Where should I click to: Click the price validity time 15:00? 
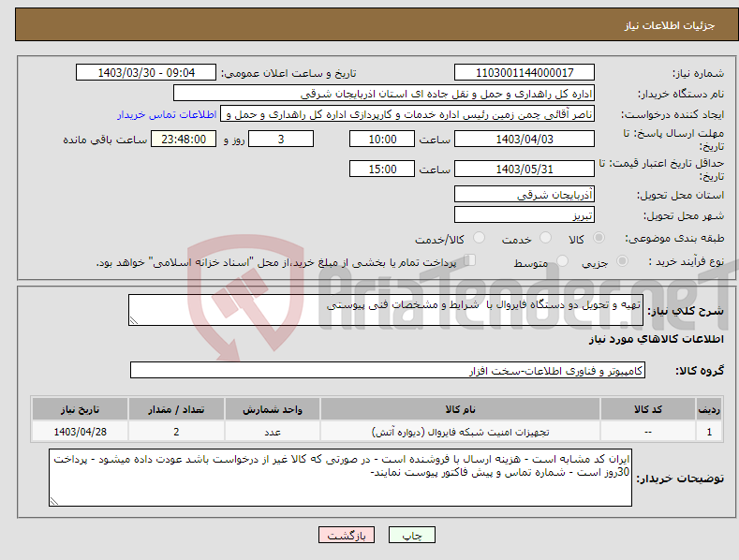pyautogui.click(x=382, y=169)
